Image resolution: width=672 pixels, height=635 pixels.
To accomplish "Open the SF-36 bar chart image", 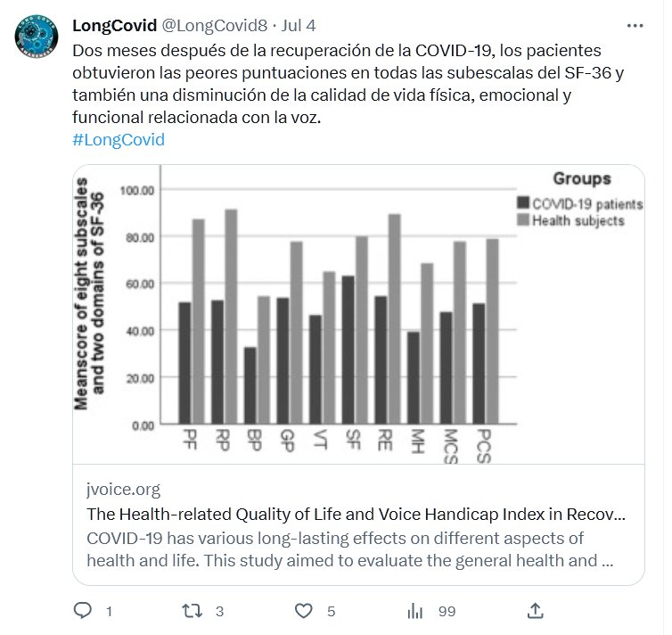I will click(x=356, y=314).
